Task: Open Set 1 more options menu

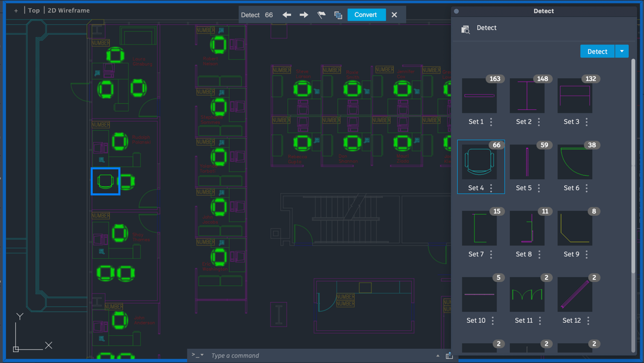Action: click(491, 122)
